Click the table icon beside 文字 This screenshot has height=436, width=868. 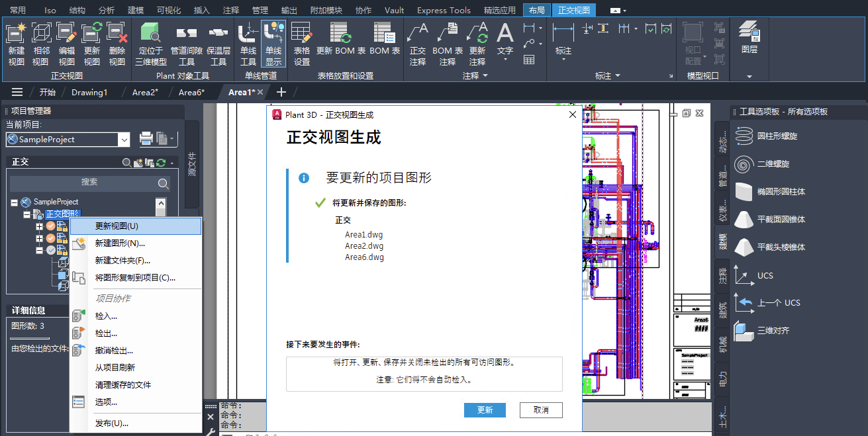tap(529, 60)
